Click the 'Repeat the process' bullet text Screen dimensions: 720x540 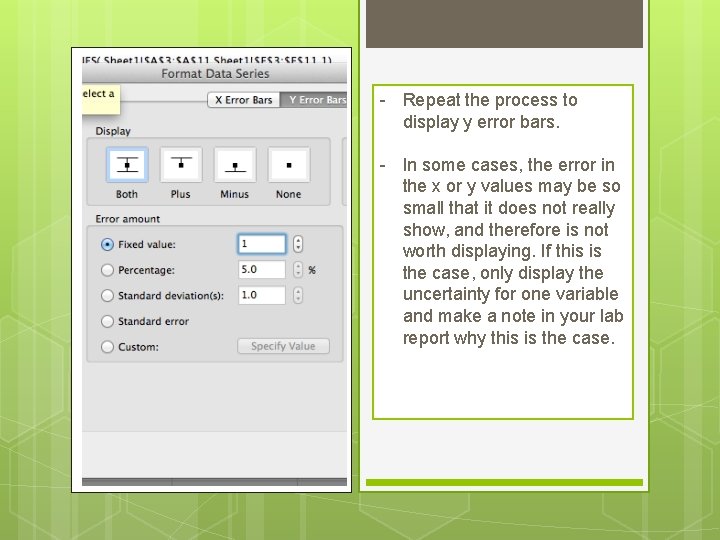(490, 111)
